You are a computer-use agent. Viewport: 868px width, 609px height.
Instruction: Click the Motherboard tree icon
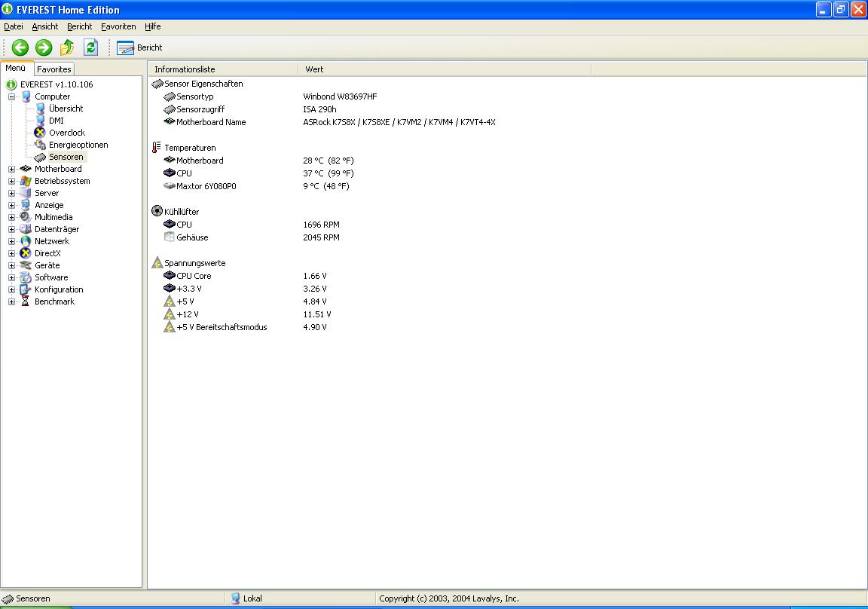point(26,169)
